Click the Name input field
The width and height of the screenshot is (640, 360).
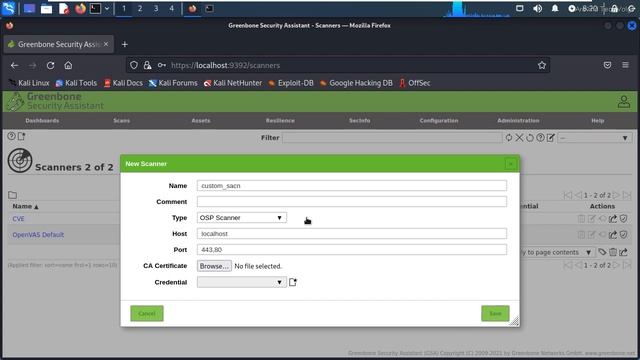coord(351,186)
